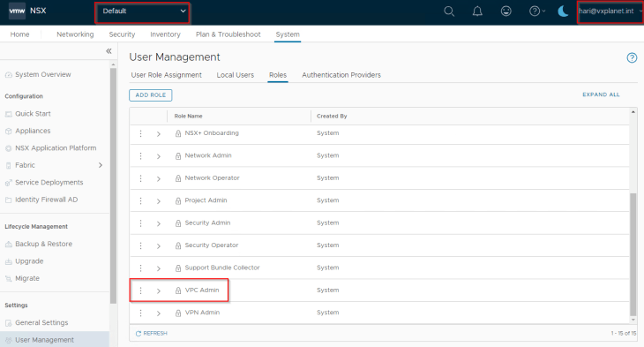This screenshot has width=644, height=347.
Task: Click the smiley feedback icon
Action: (506, 11)
